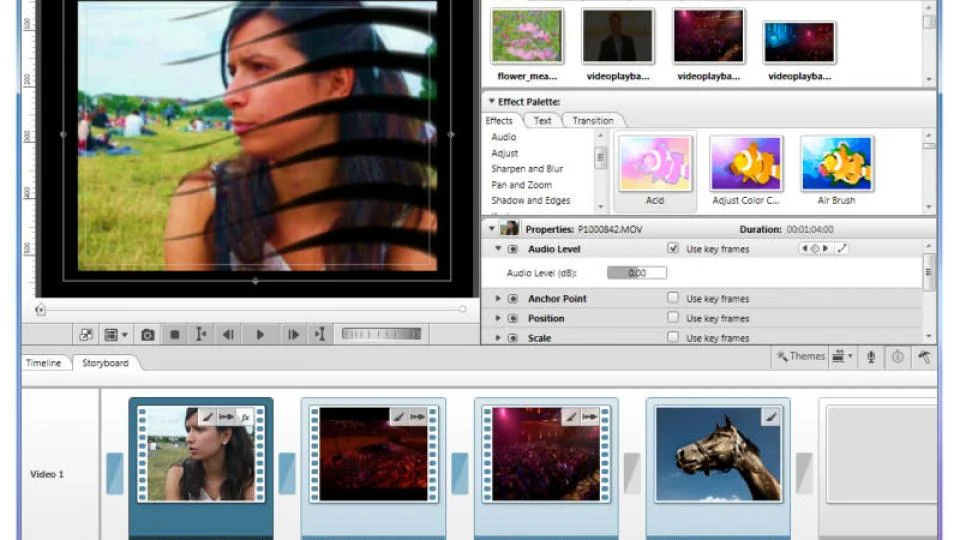The image size is (960, 540).
Task: Click the brush icon on the pink concert clip
Action: pos(571,417)
